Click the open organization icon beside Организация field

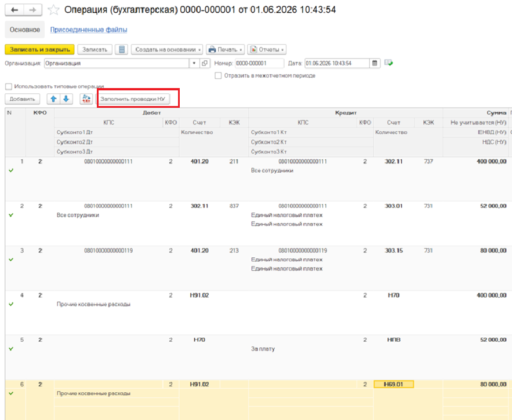(x=205, y=63)
